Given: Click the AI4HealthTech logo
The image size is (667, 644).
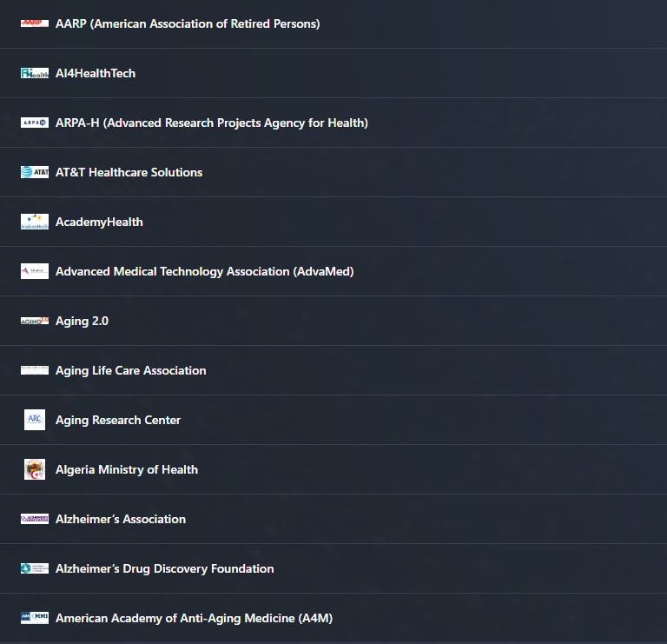Looking at the screenshot, I should pos(35,73).
